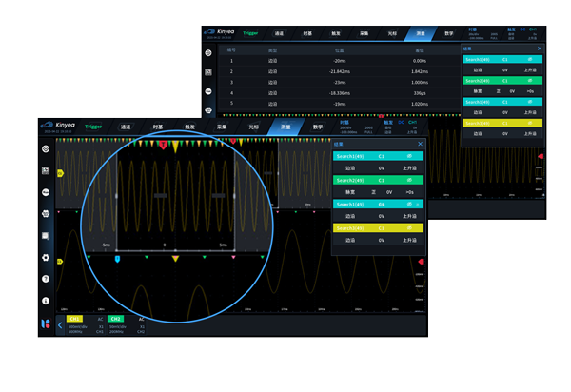Click the info 'i' icon in the sidebar
The height and width of the screenshot is (392, 571).
tap(46, 301)
